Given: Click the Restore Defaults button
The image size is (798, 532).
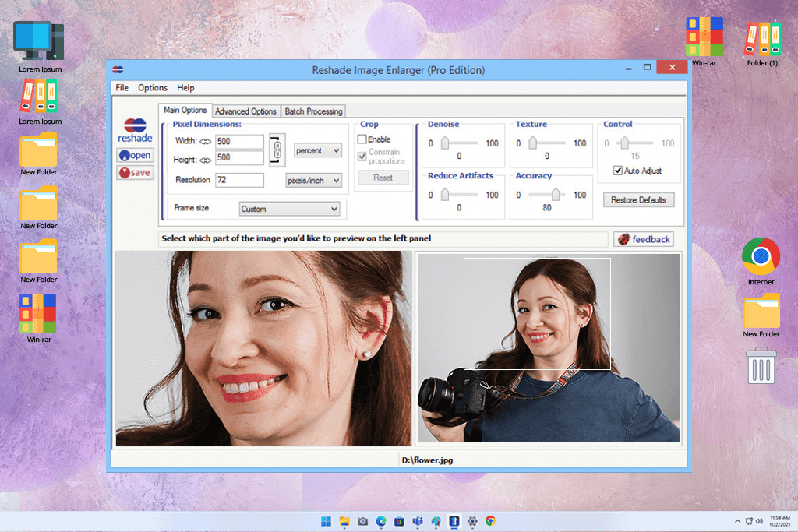Looking at the screenshot, I should click(x=638, y=200).
